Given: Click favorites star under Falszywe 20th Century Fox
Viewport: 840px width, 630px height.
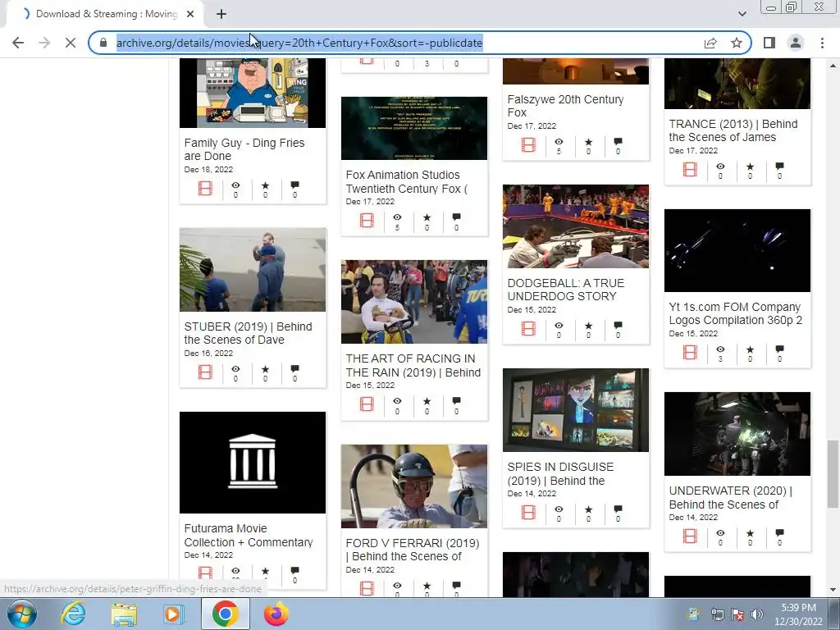Looking at the screenshot, I should 589,142.
